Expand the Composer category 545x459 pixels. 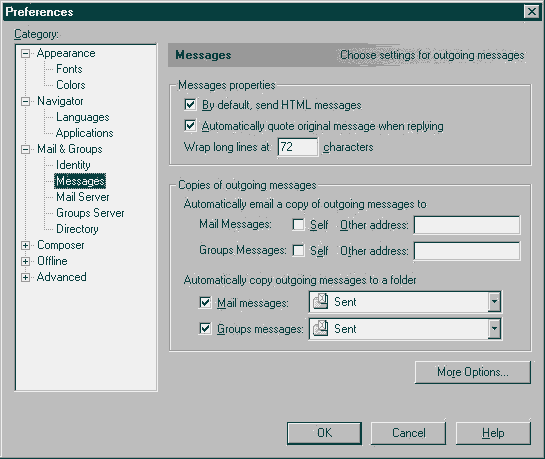pos(25,245)
